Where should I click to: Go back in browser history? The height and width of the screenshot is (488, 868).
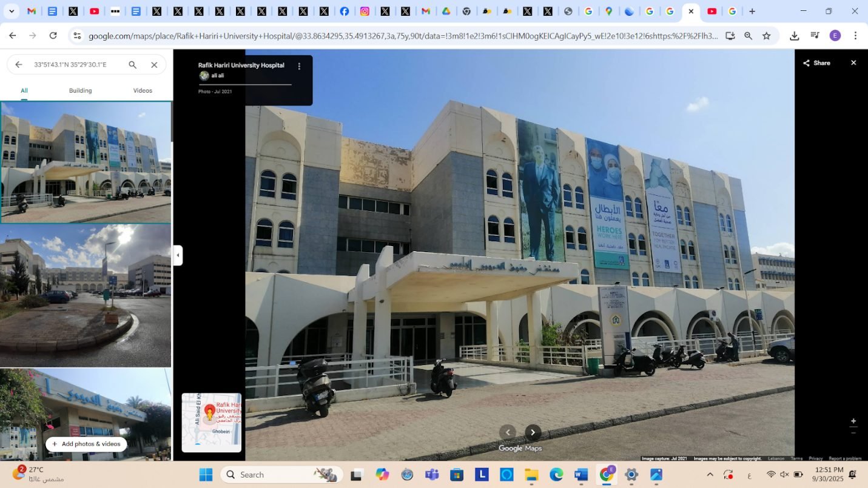pos(13,36)
